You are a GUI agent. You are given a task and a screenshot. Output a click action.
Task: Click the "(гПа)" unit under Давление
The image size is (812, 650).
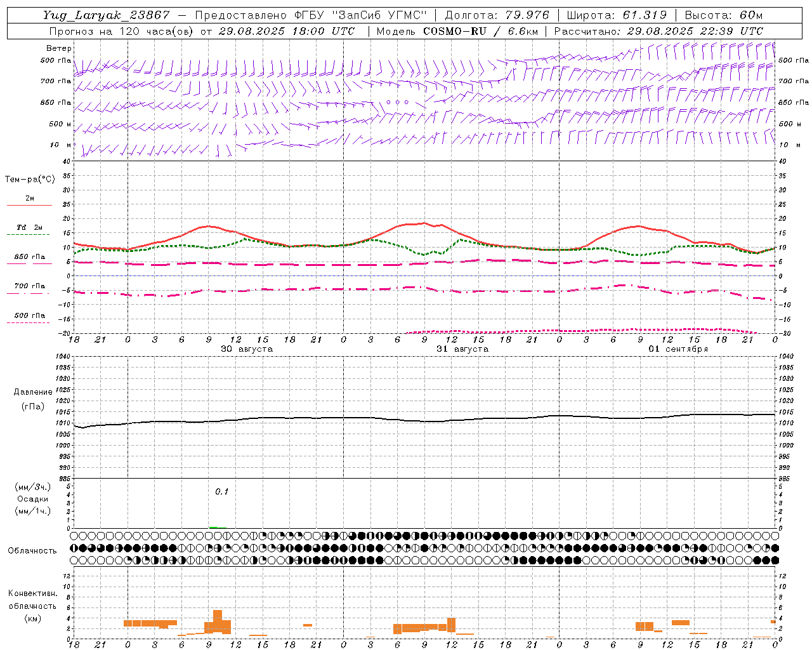point(33,406)
